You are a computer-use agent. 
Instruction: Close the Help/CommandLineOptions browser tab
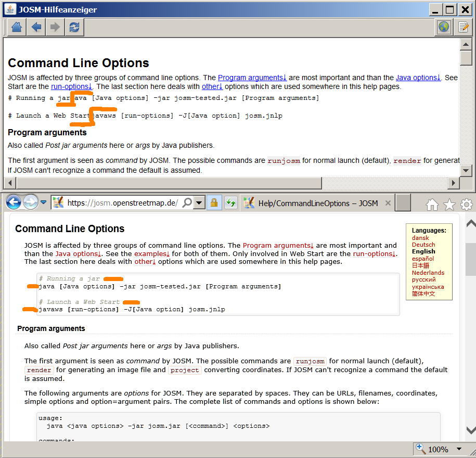click(x=388, y=203)
